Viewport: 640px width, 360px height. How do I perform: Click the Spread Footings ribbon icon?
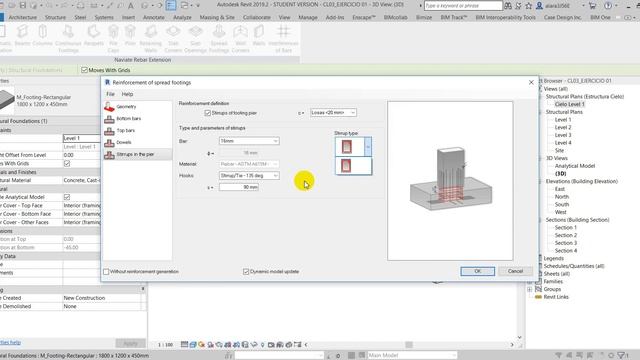219,39
